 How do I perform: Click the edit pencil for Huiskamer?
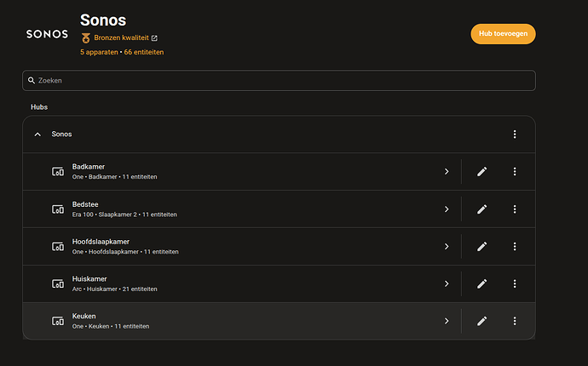481,283
